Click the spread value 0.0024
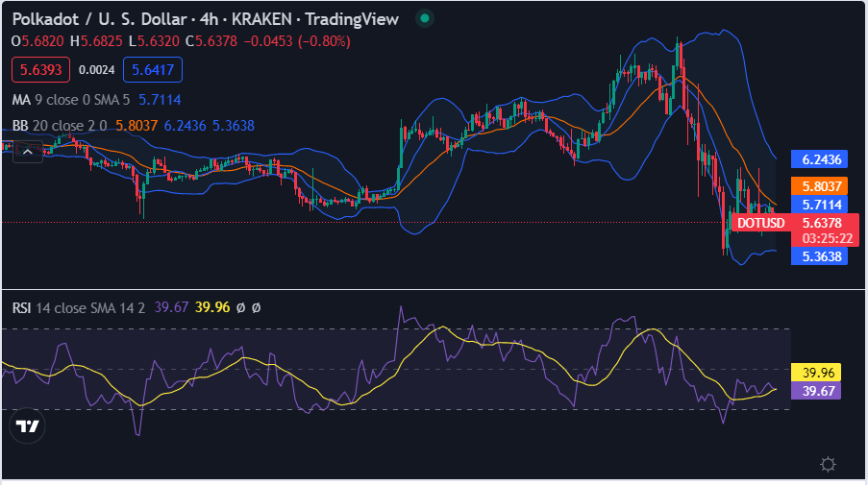 [x=97, y=70]
